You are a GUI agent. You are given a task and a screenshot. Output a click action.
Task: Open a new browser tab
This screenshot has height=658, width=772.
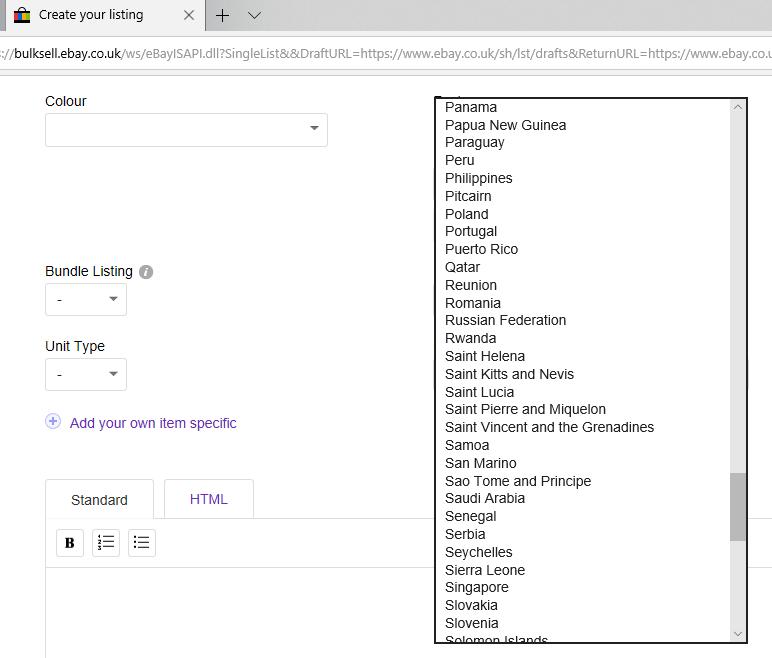pyautogui.click(x=222, y=15)
